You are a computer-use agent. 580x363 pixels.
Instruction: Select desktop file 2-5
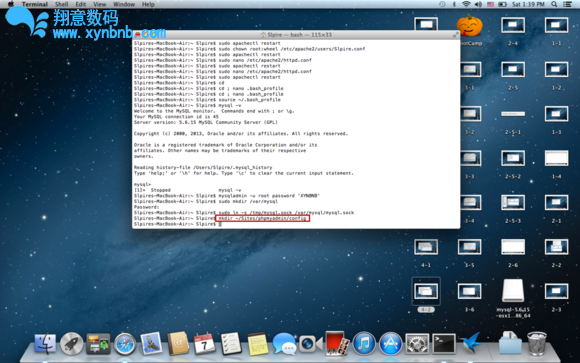click(513, 70)
